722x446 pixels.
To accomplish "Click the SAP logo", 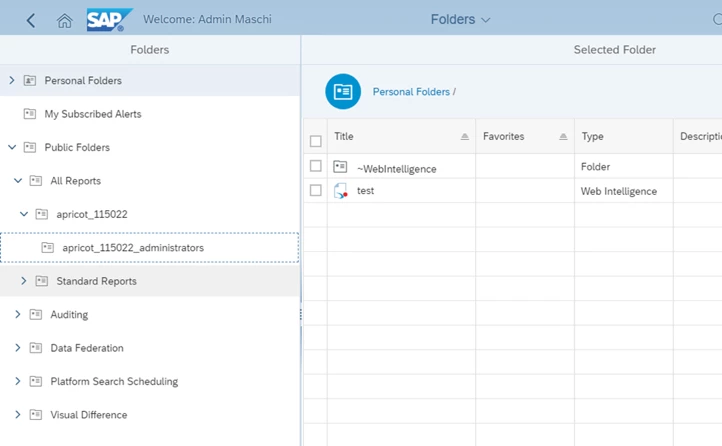I will (109, 20).
